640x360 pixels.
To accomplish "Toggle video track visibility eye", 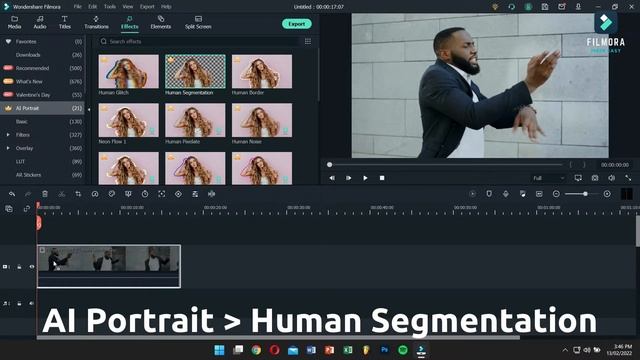I will [x=32, y=267].
